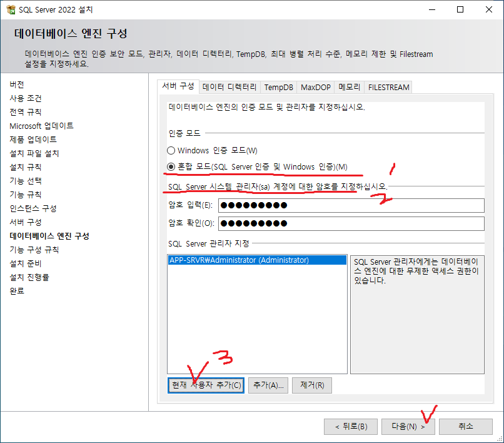
Task: Cancel setup with 취소 button
Action: 466,427
